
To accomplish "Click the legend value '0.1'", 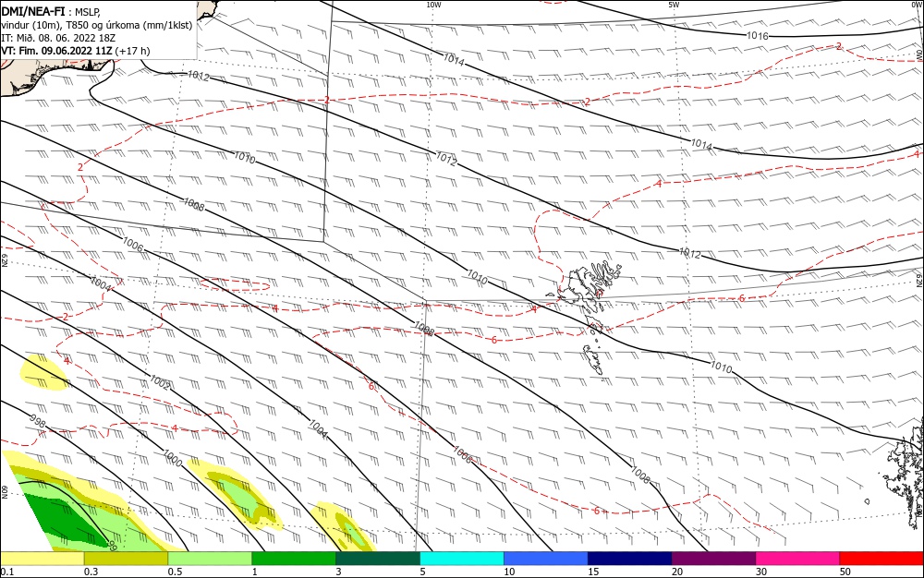I will 7,572.
